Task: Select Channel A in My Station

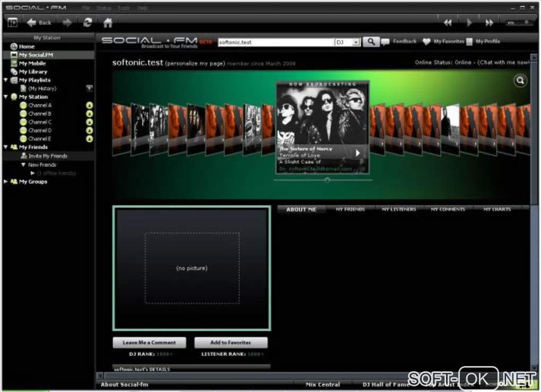Action: (39, 105)
